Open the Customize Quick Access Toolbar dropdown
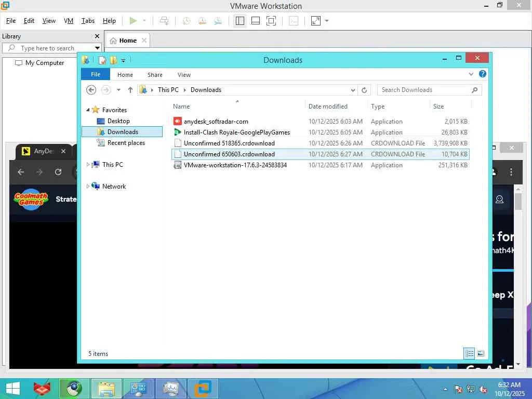Image resolution: width=532 pixels, height=399 pixels. (x=124, y=61)
